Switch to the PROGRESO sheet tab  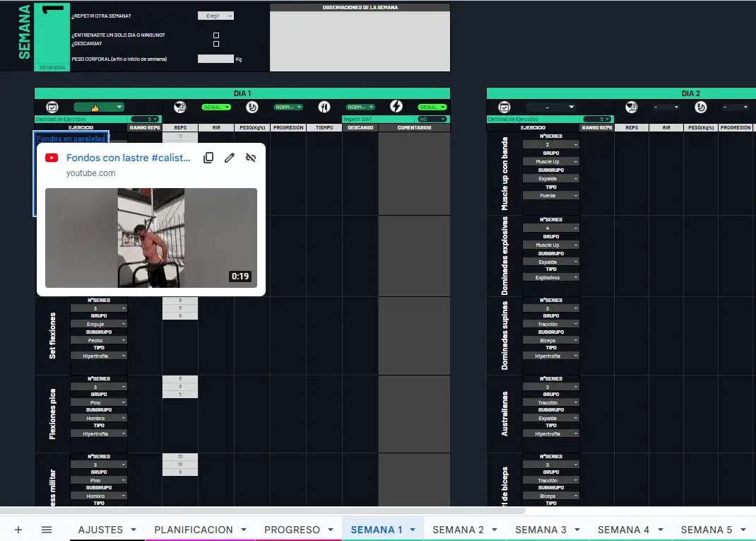292,530
